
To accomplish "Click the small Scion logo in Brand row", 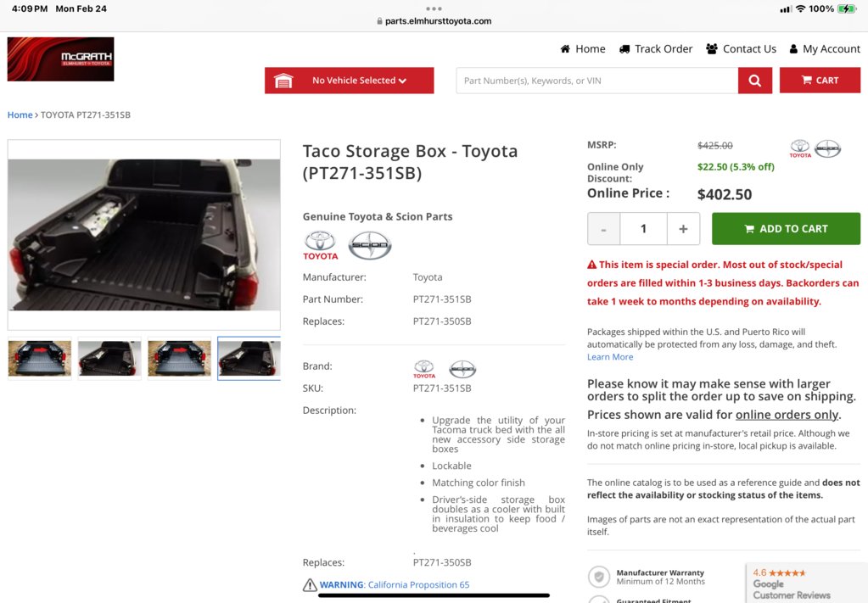I will (462, 368).
